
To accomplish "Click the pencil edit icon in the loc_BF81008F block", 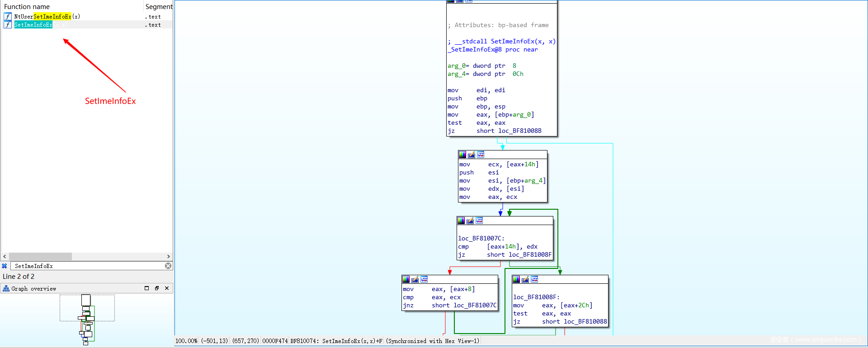I will click(x=525, y=279).
